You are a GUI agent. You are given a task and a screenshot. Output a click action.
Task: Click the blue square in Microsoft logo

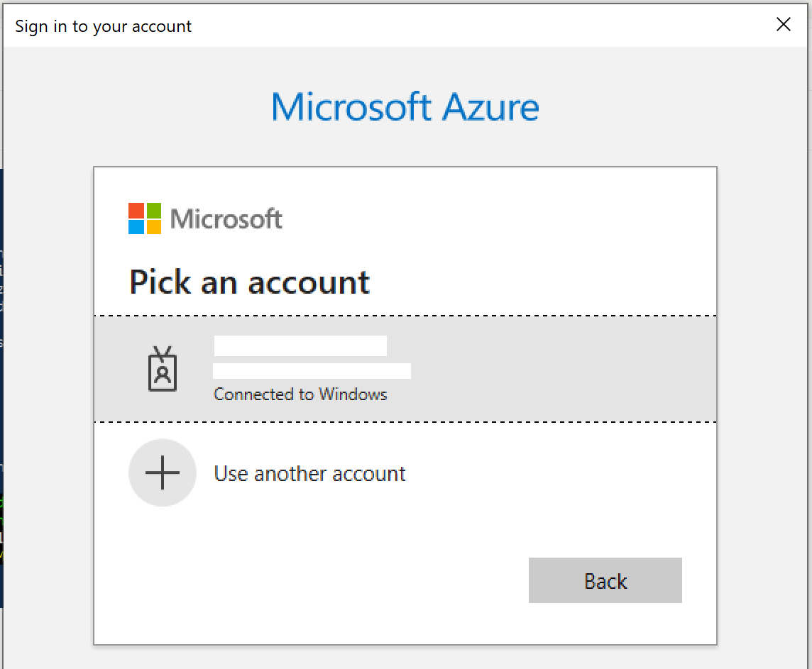coord(136,227)
